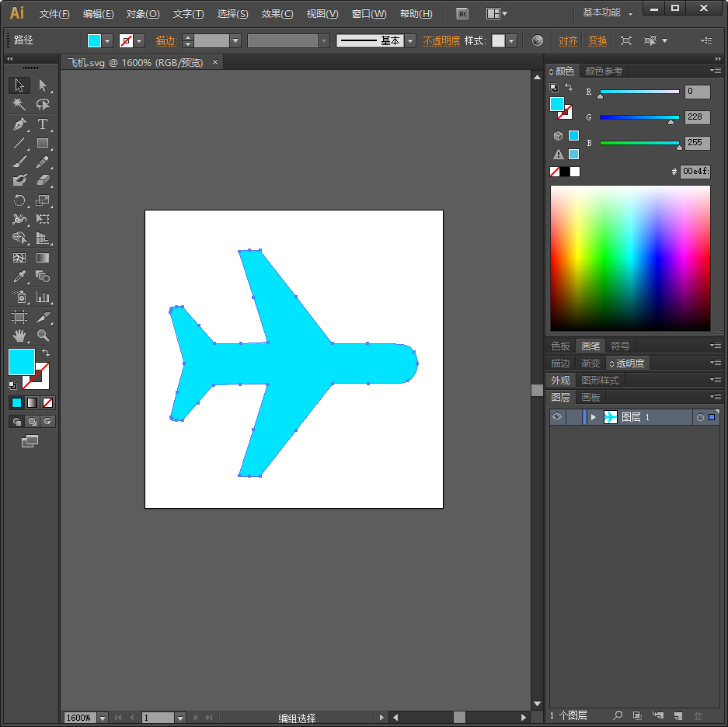
Task: Select the Perspective Grid tool
Action: click(43, 238)
